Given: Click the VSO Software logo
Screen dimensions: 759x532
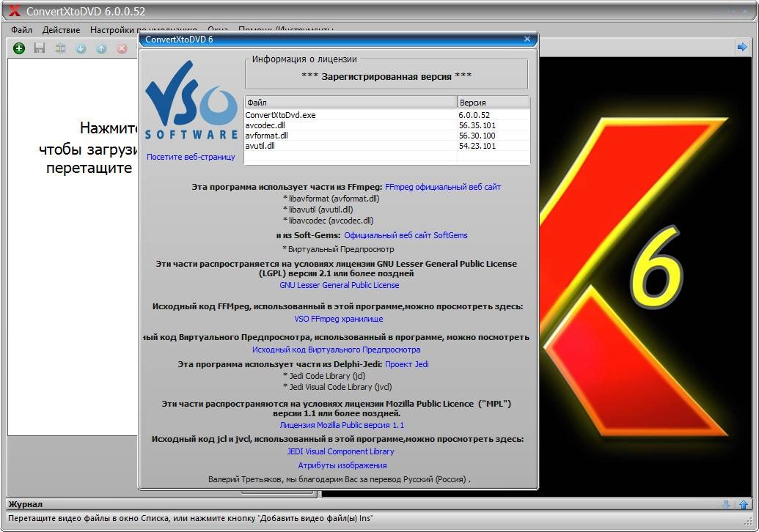Looking at the screenshot, I should pos(191,100).
